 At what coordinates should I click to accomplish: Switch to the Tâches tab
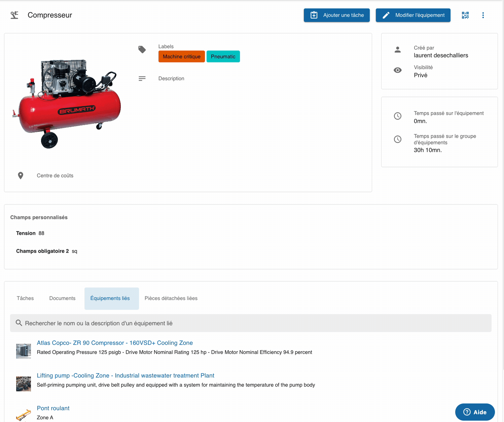[25, 298]
